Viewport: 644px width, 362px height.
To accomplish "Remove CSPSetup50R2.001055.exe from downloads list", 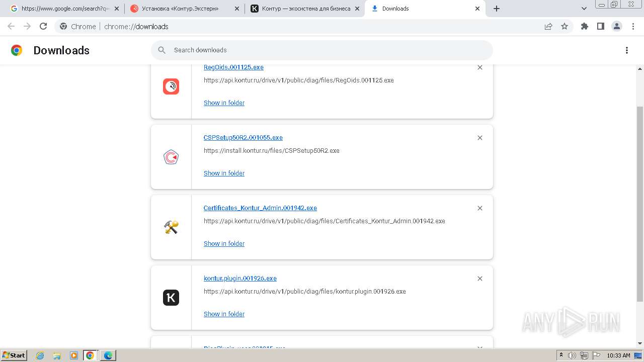I will click(x=480, y=138).
